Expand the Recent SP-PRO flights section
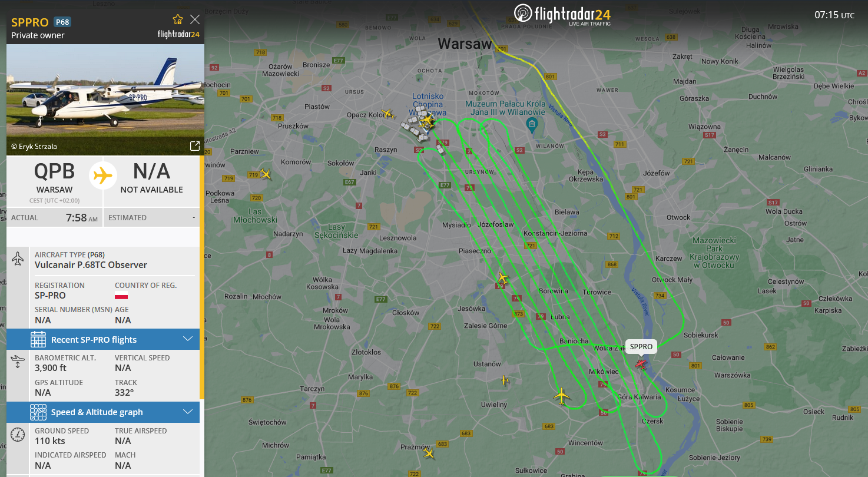Screen dimensions: 868x477 103,339
